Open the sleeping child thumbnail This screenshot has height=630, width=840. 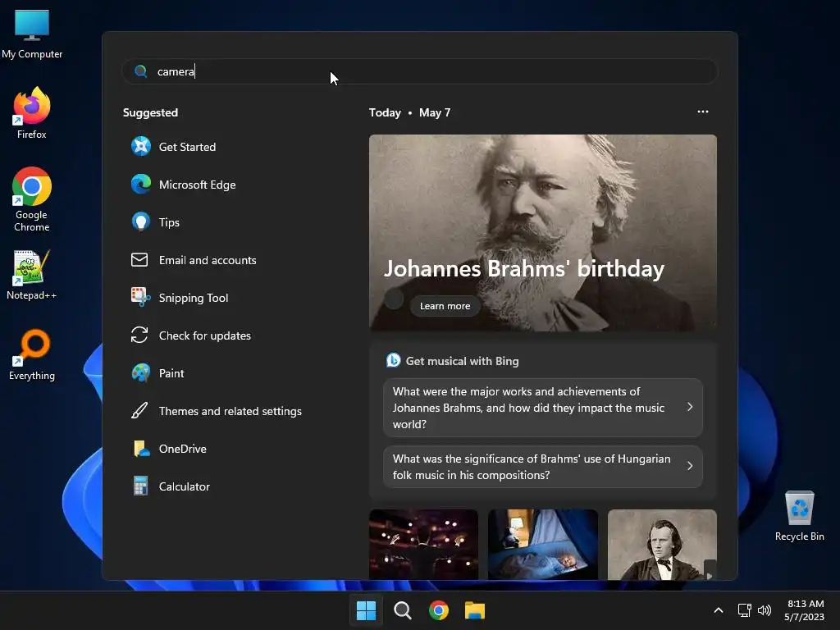click(x=543, y=545)
